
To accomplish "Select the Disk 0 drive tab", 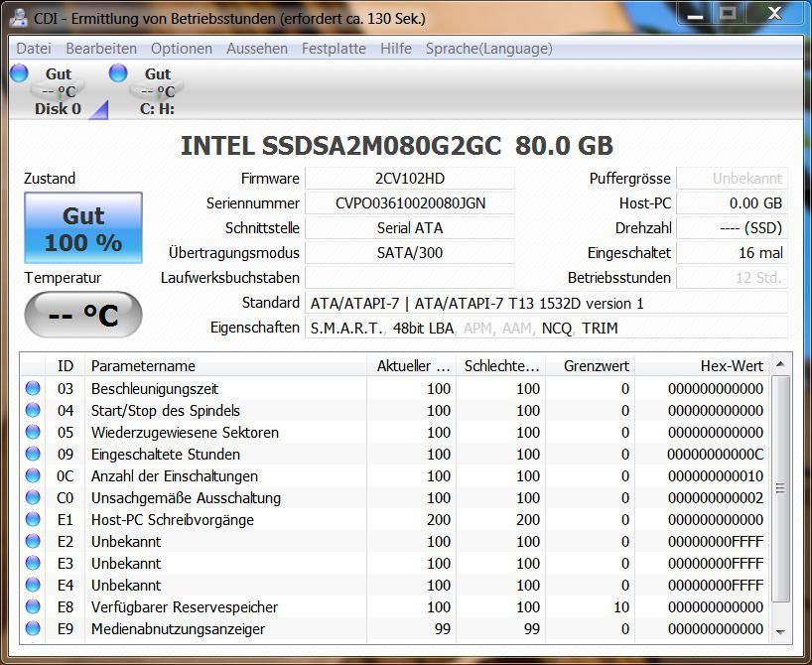I will pyautogui.click(x=58, y=91).
